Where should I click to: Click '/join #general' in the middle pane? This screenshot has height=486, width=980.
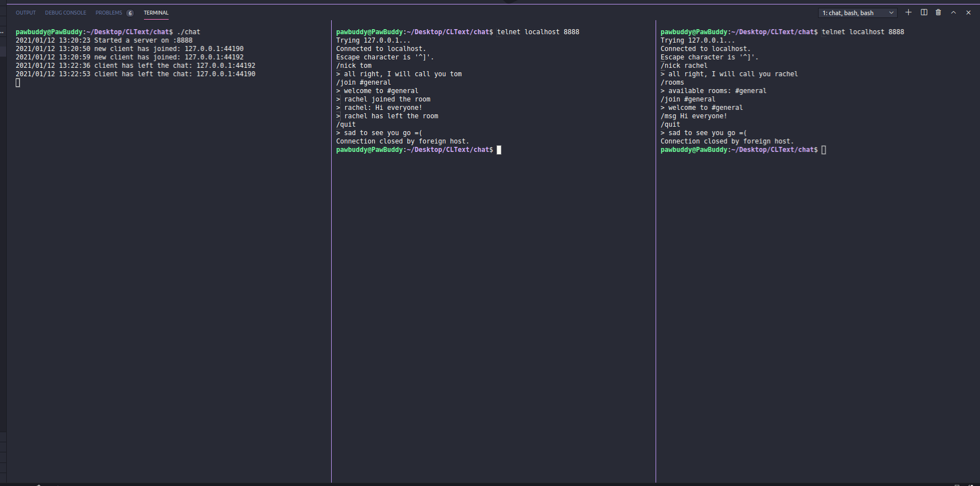[x=364, y=82]
